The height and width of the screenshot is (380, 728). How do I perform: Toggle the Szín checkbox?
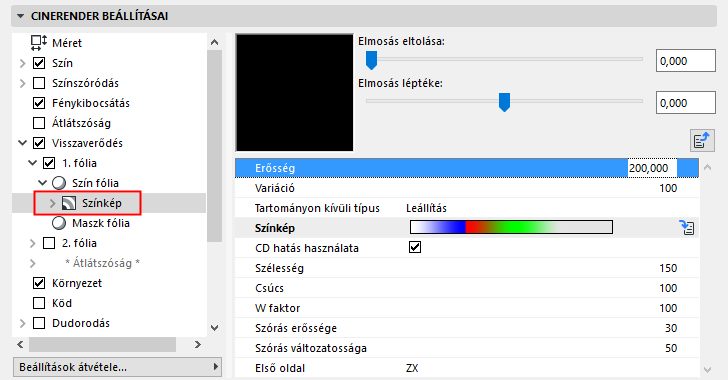click(39, 63)
